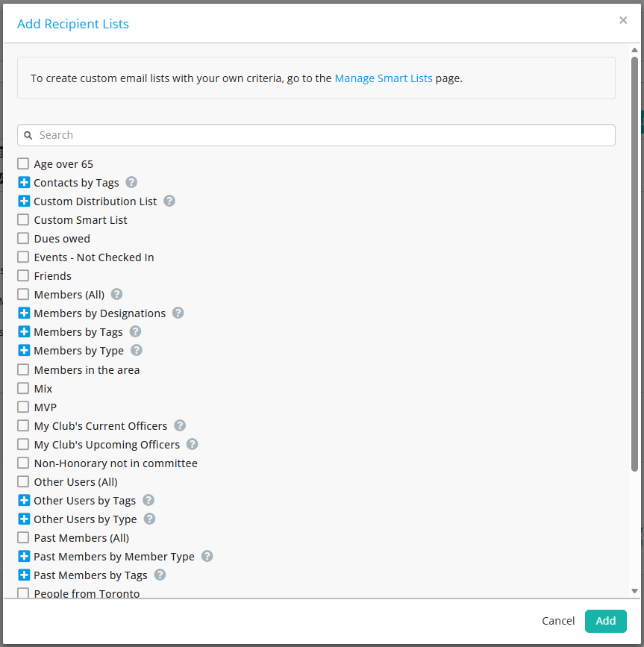Image resolution: width=644 pixels, height=647 pixels.
Task: Click the search magnifier icon
Action: pos(28,135)
